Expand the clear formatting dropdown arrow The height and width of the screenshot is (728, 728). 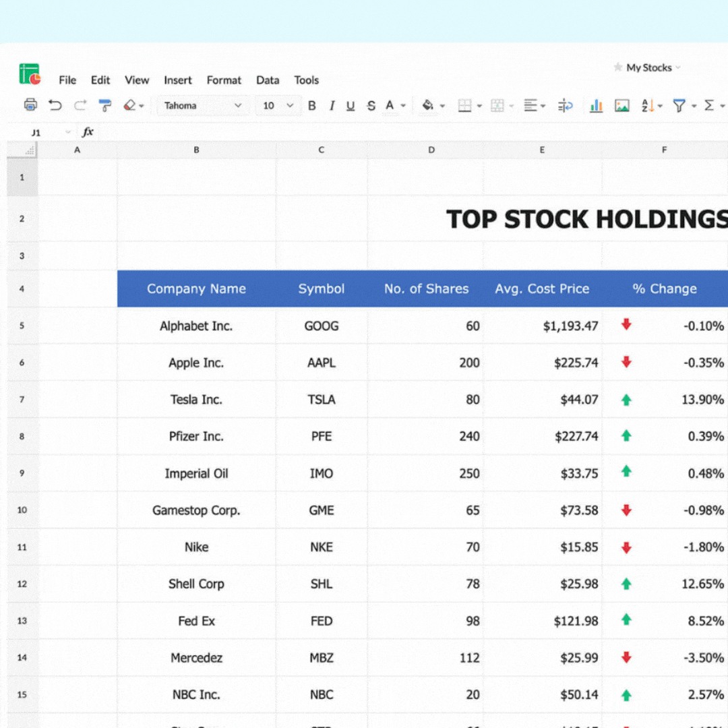point(142,107)
